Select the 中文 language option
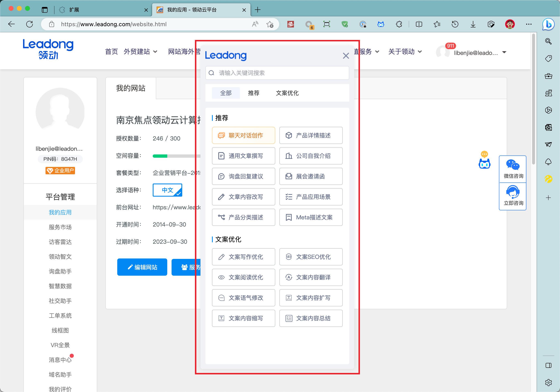The height and width of the screenshot is (392, 560). [167, 190]
